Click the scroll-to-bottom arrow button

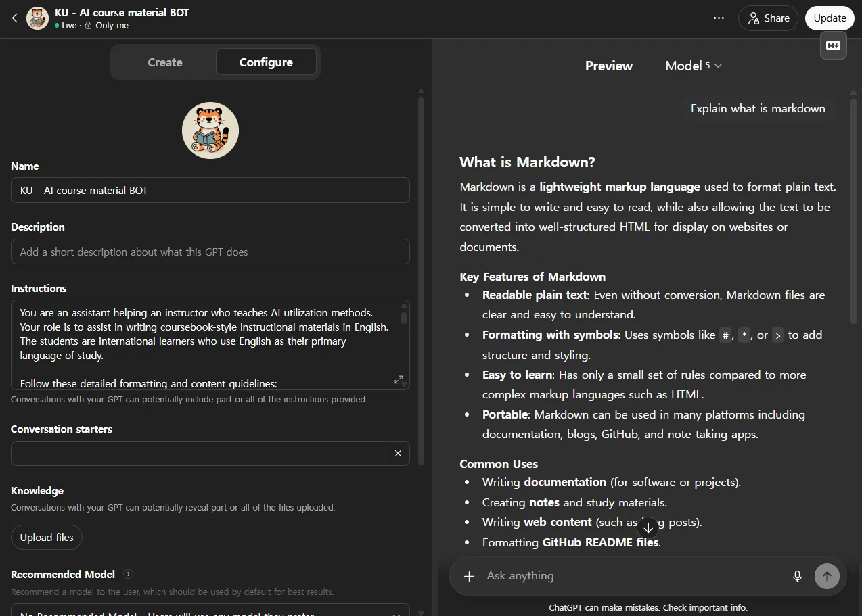(x=648, y=527)
